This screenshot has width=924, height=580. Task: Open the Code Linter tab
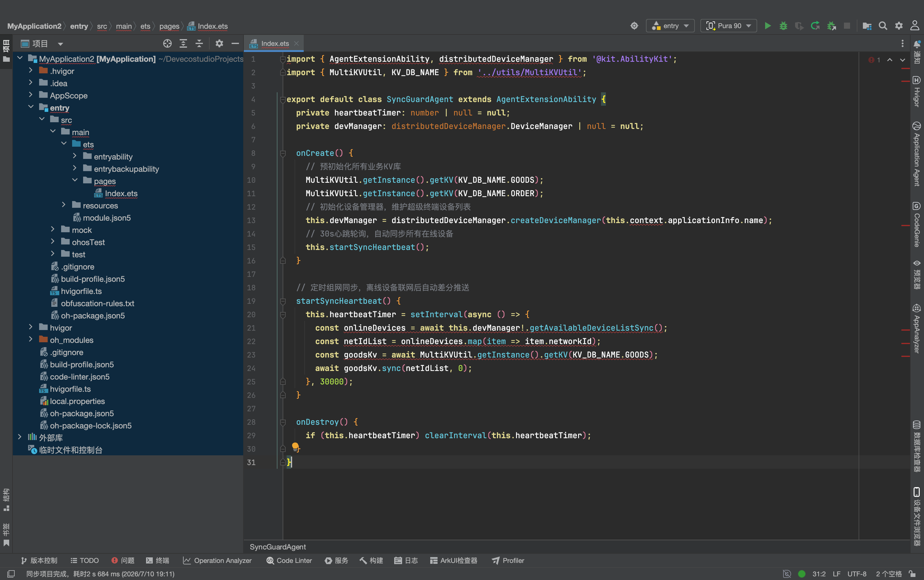[x=289, y=560]
